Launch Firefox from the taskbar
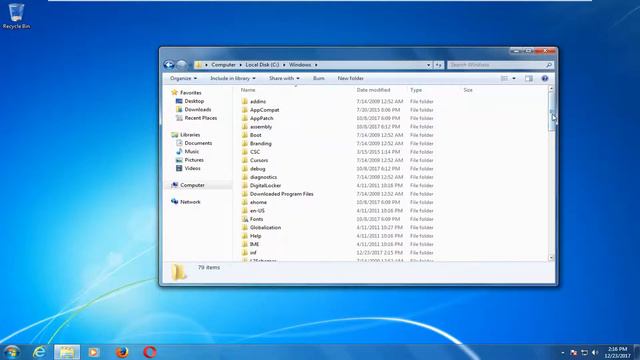Screen dimensions: 640x360 (x=122, y=352)
